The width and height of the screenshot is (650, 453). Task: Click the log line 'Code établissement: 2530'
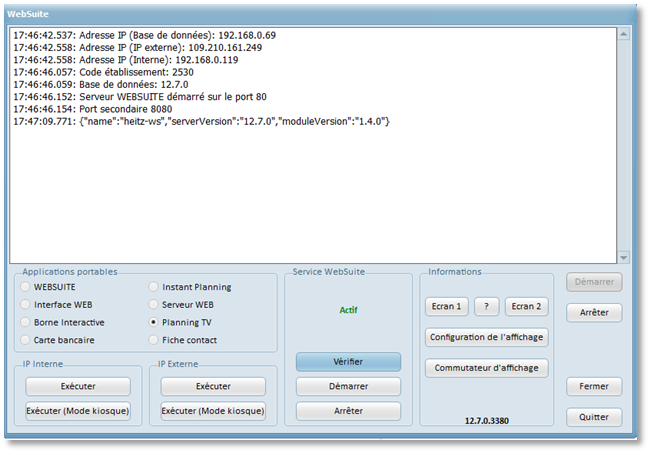coord(103,72)
